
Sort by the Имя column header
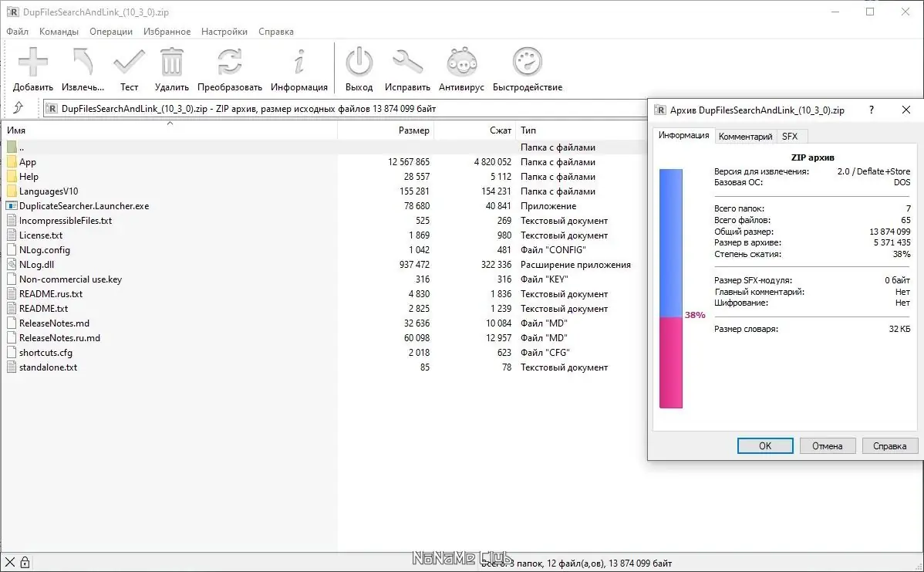pos(170,130)
